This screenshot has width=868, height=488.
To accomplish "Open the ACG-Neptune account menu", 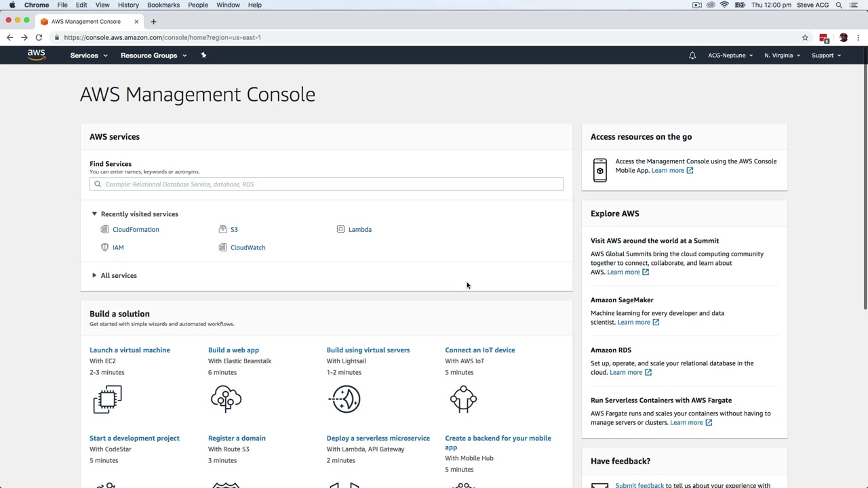I will click(x=730, y=56).
